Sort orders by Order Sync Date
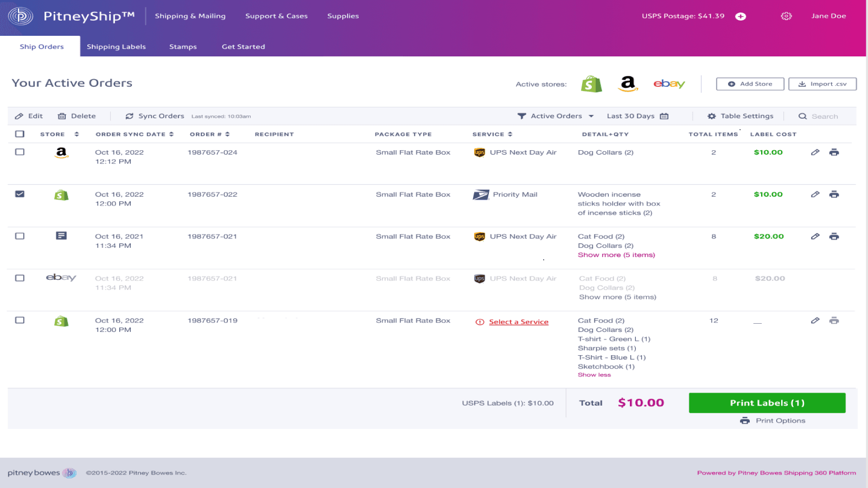 pyautogui.click(x=171, y=134)
